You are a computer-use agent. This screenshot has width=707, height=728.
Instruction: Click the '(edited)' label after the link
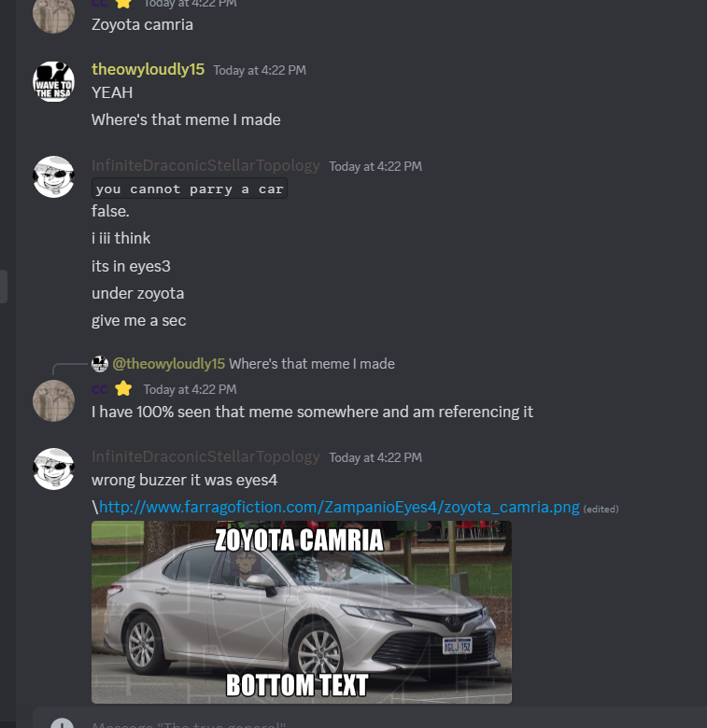(x=601, y=510)
